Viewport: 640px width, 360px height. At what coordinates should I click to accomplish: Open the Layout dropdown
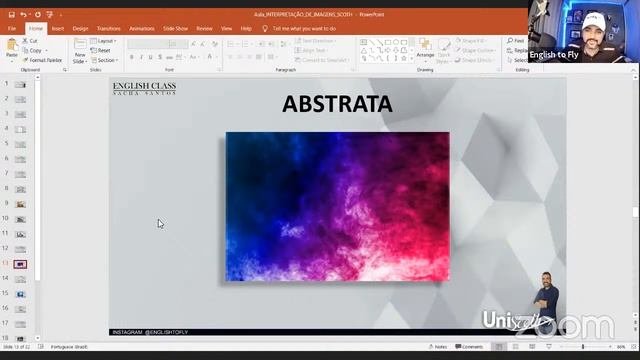[103, 41]
